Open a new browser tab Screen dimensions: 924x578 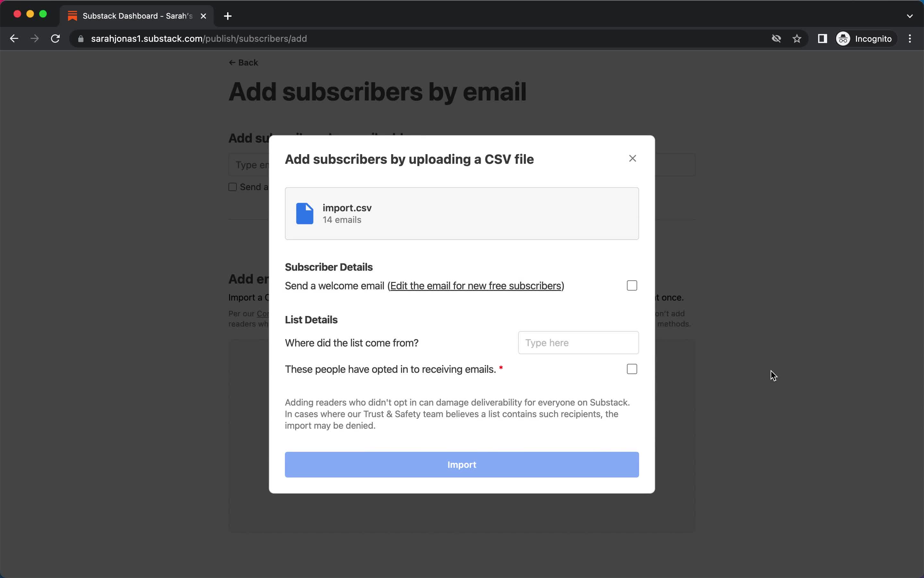tap(227, 16)
